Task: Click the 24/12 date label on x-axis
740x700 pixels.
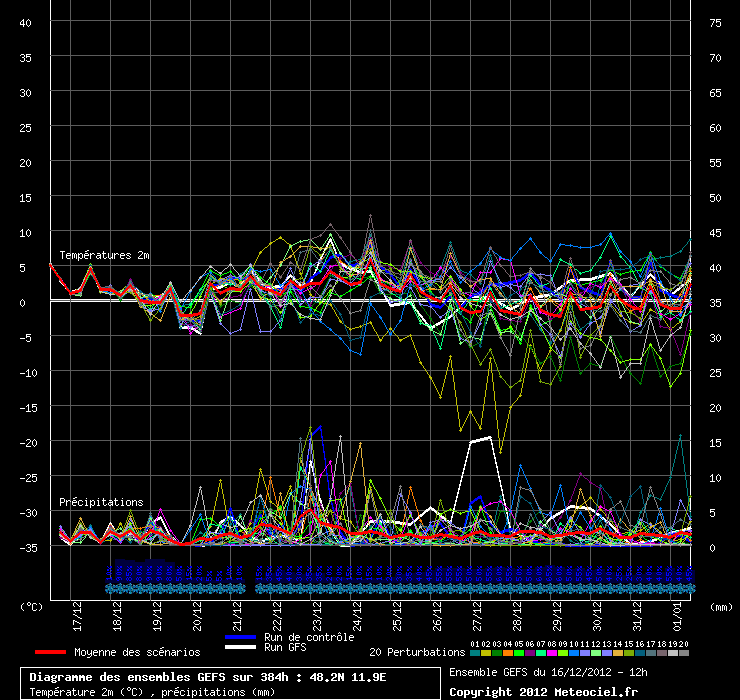Action: click(x=357, y=616)
